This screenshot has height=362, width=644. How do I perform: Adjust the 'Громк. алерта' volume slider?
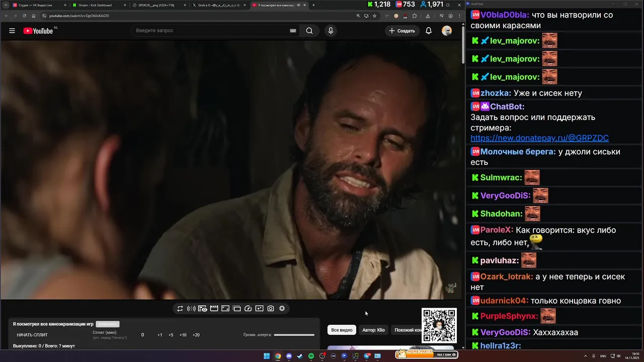point(294,335)
